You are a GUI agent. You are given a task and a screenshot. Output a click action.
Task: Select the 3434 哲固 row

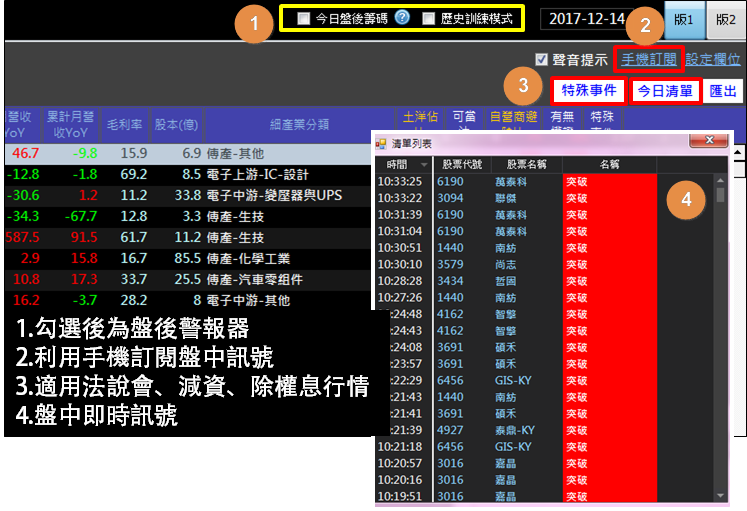[545, 281]
